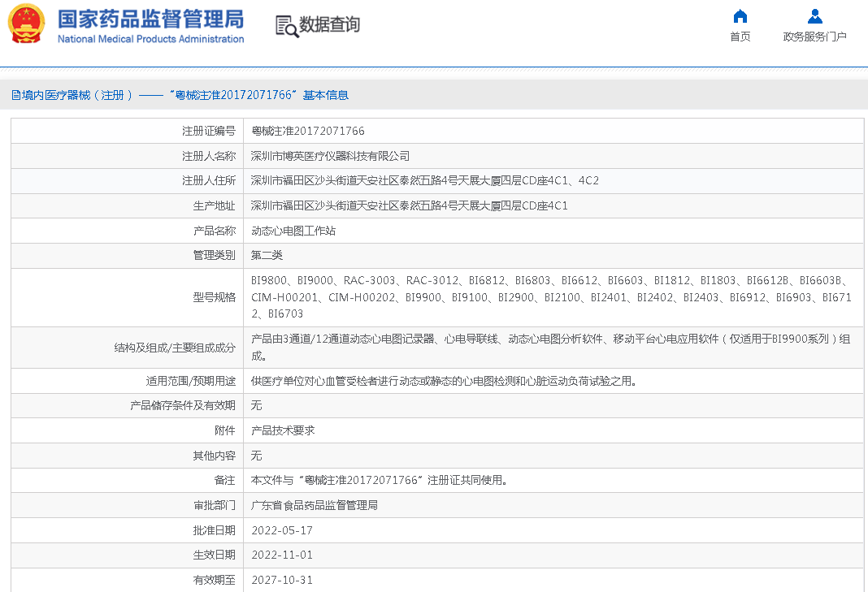
Task: Click the 国家药品监督管理局 site title
Action: (x=150, y=18)
